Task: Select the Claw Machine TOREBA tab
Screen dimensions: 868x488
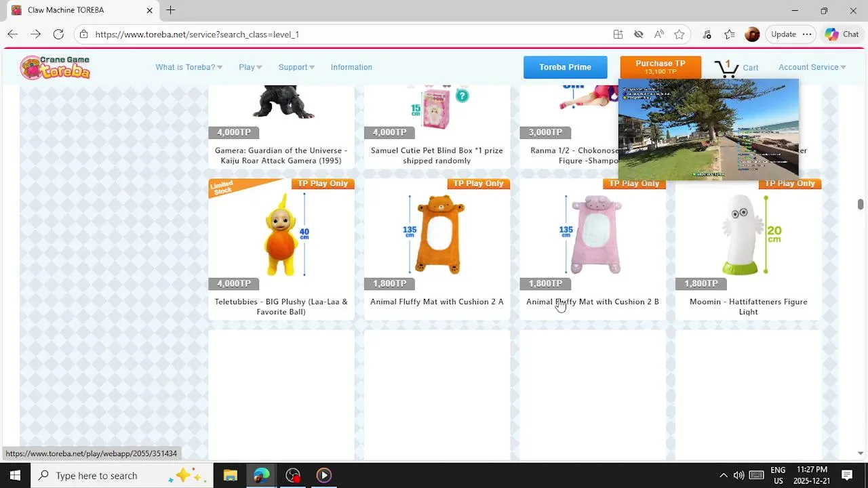Action: (81, 10)
